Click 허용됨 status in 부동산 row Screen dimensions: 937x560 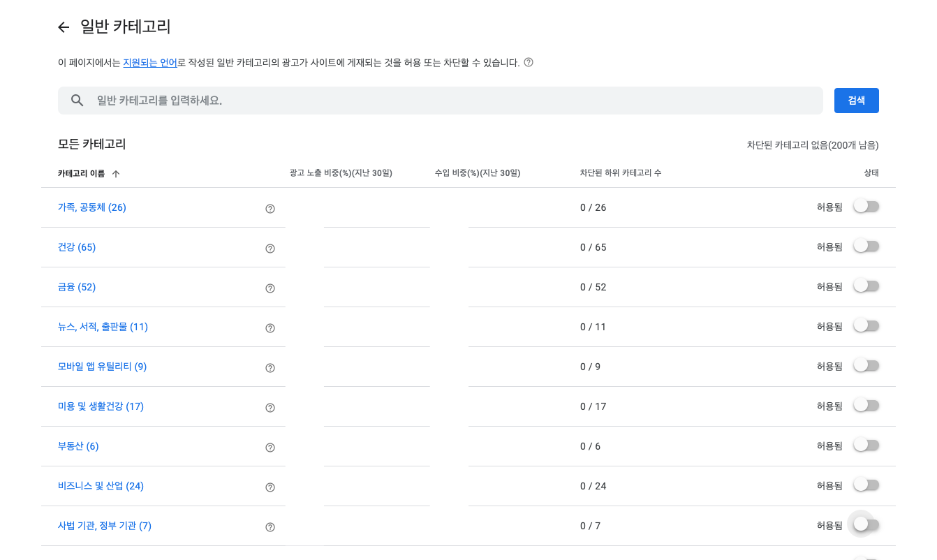pyautogui.click(x=829, y=446)
